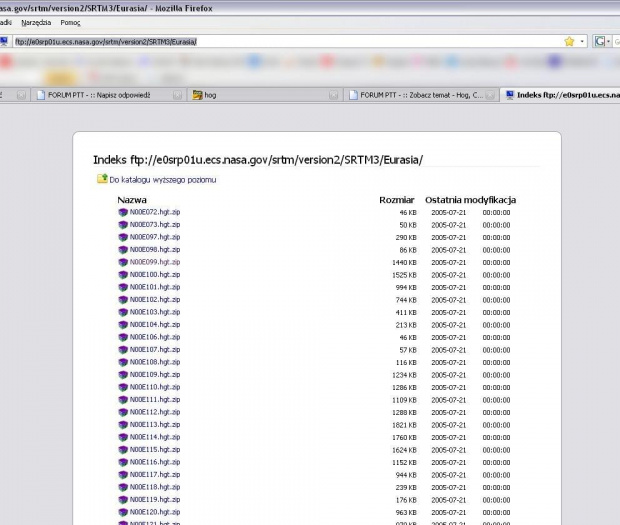
Task: Open the Narzędzia menu
Action: [35, 22]
